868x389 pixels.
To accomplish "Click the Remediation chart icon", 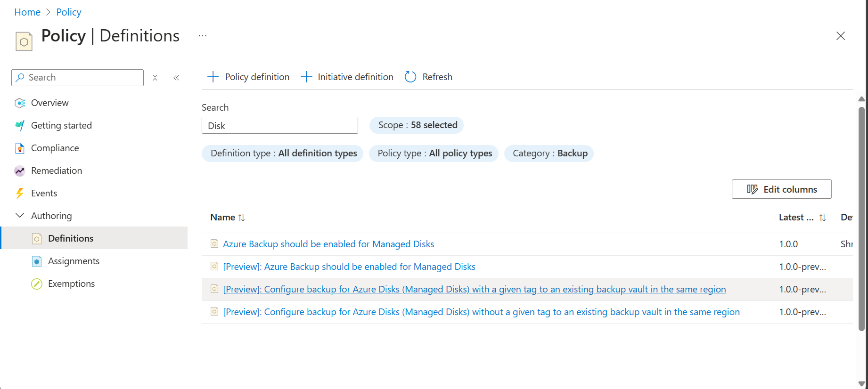I will [x=20, y=171].
